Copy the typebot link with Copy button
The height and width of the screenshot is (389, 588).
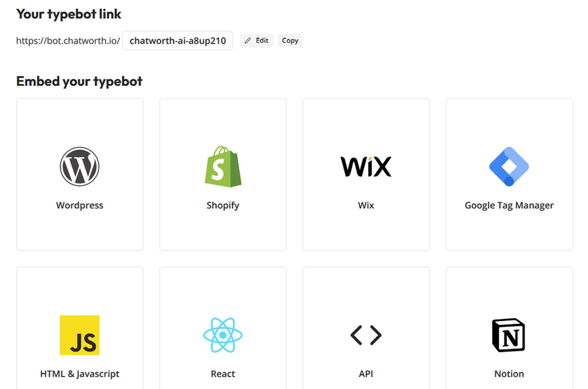[x=290, y=41]
